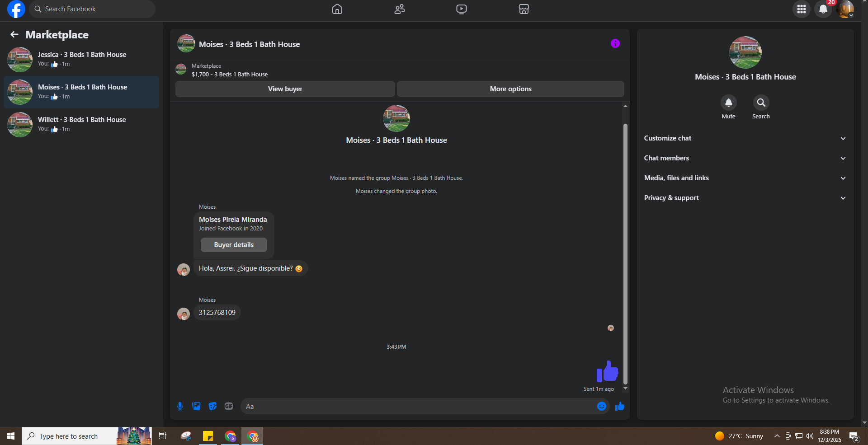The width and height of the screenshot is (868, 445).
Task: Open the emoji picker in the composer
Action: (602, 406)
